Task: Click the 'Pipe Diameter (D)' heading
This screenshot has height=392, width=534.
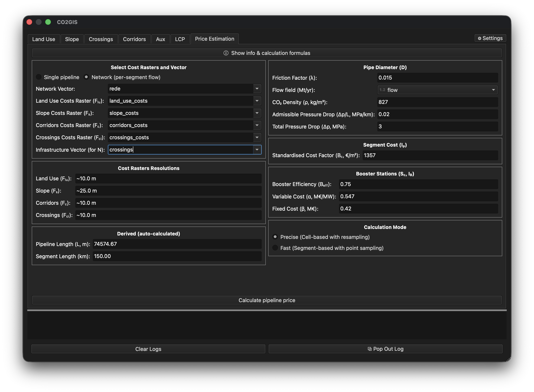Action: tap(385, 67)
